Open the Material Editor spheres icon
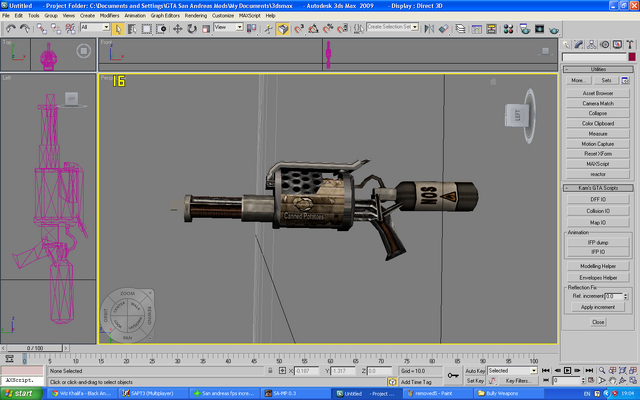This screenshot has width=640, height=400. click(x=508, y=29)
